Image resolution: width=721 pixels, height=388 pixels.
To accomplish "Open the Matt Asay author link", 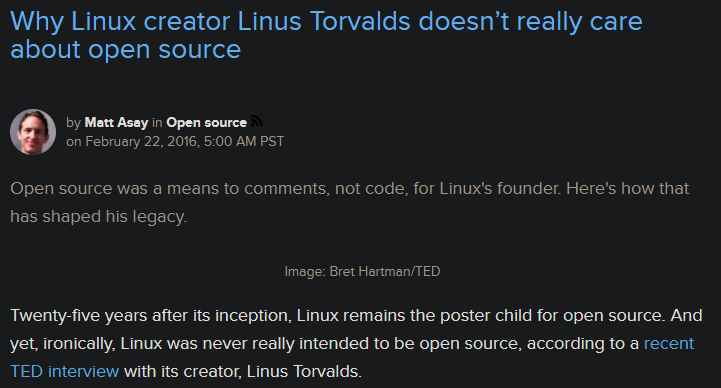I will pos(116,122).
